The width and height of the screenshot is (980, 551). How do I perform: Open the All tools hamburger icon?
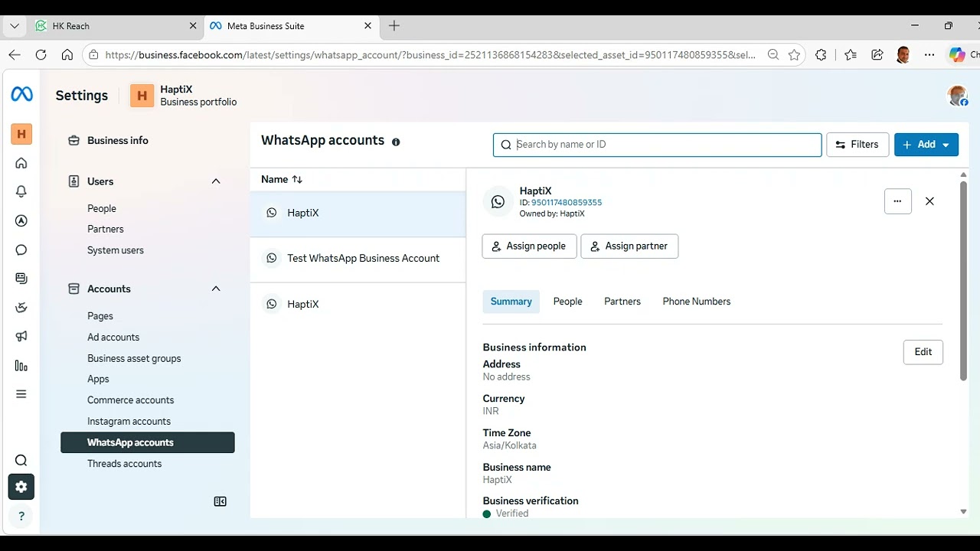pos(21,394)
